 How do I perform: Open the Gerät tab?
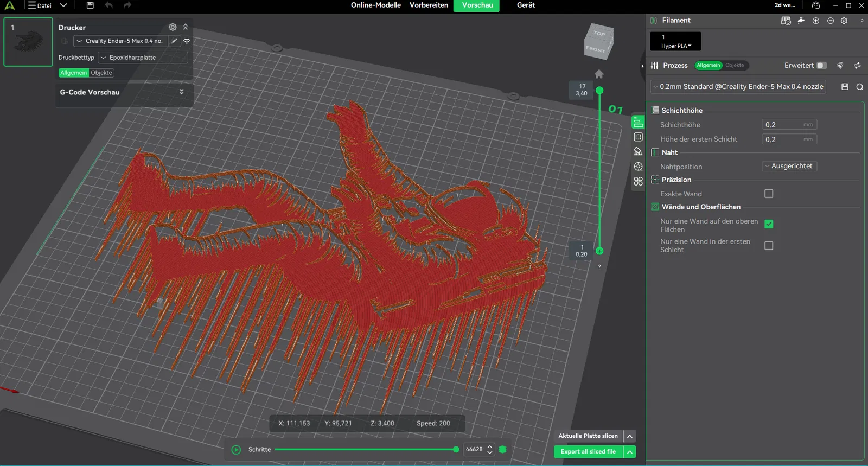tap(526, 5)
